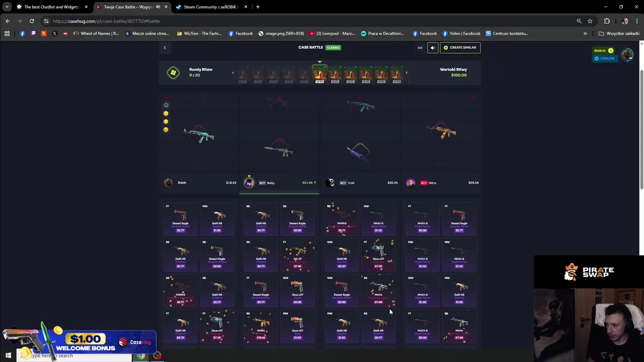Mute the Twoje Case Battle tab audio
The width and height of the screenshot is (644, 362).
157,7
